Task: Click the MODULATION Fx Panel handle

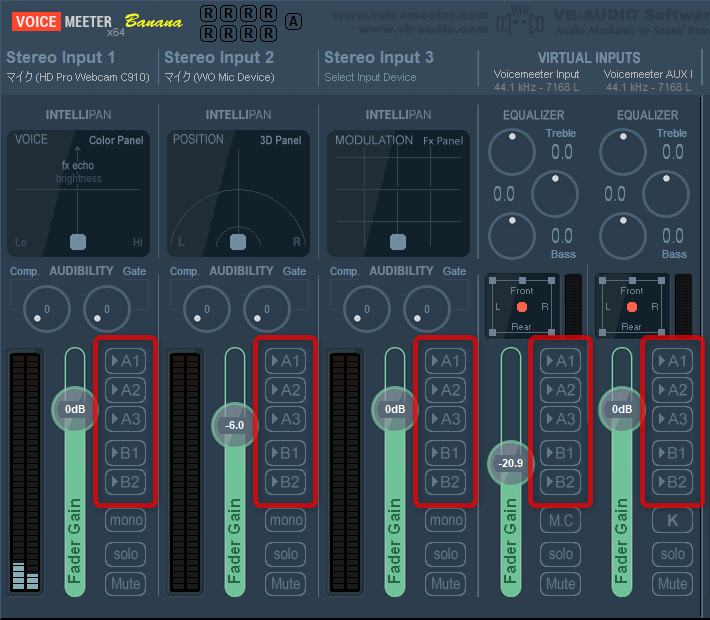Action: point(398,242)
